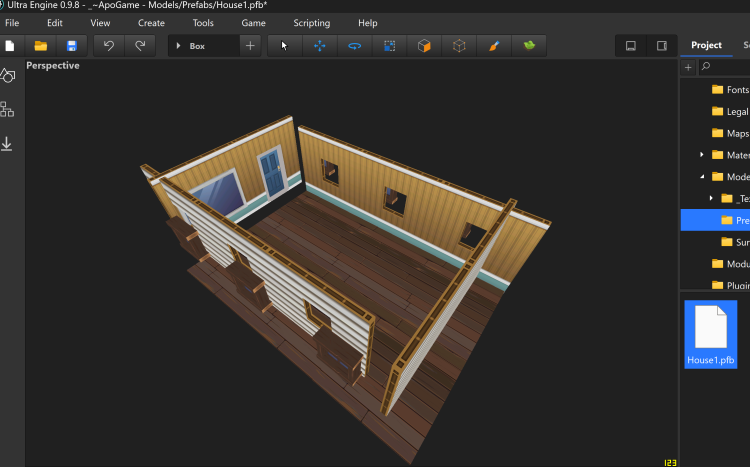Toggle the right side panel button
The width and height of the screenshot is (750, 467).
(x=661, y=46)
